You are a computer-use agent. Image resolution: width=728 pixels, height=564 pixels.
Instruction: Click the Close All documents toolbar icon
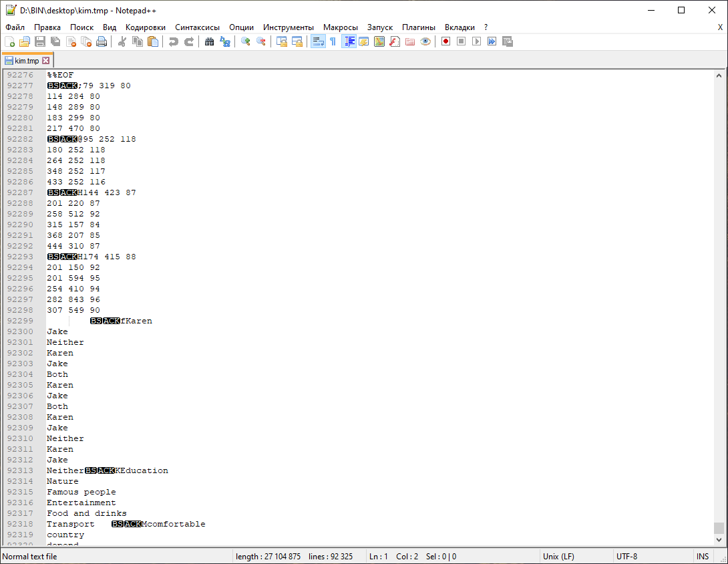pos(86,42)
